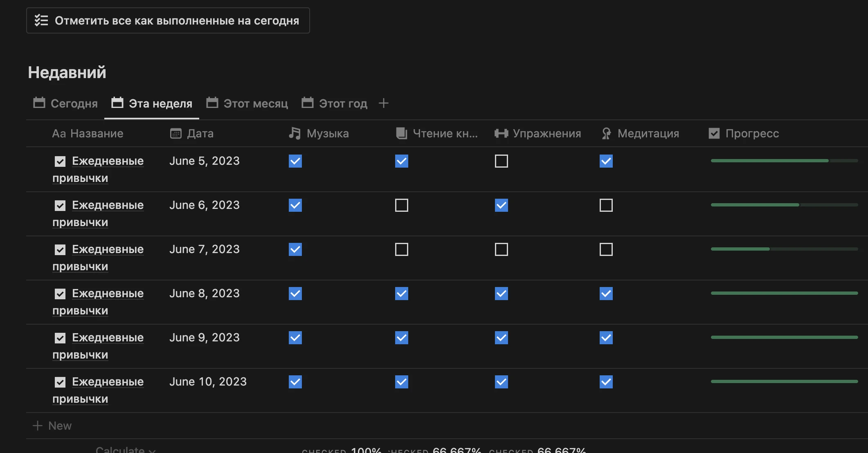
Task: Check Чтение for June 7, 2023
Action: pyautogui.click(x=402, y=249)
